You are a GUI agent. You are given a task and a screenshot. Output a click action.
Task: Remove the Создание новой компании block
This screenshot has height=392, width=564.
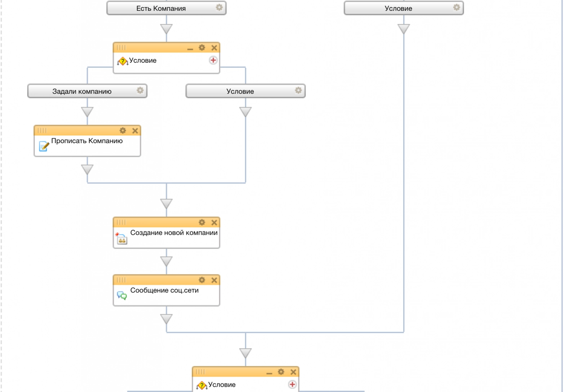click(x=214, y=222)
